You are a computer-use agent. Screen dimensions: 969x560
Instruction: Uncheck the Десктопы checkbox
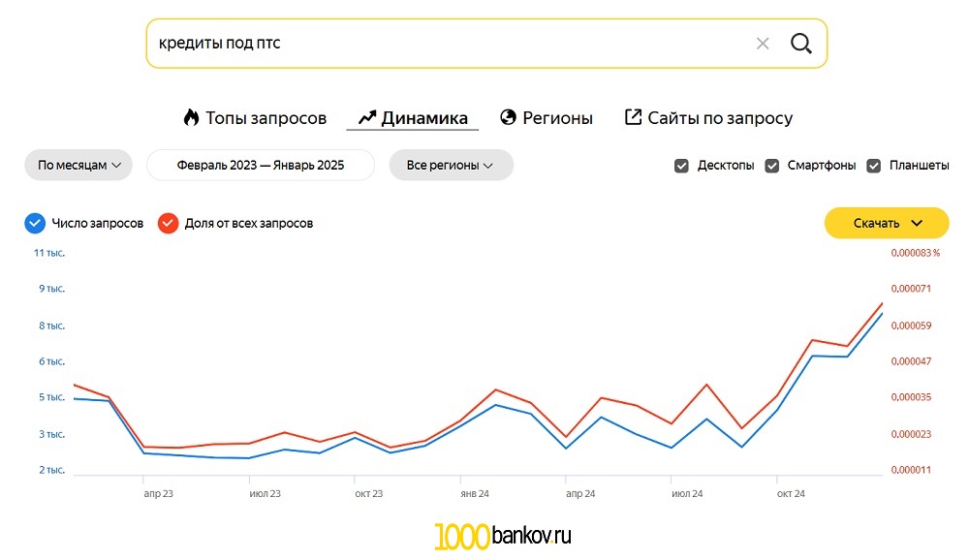tap(681, 166)
